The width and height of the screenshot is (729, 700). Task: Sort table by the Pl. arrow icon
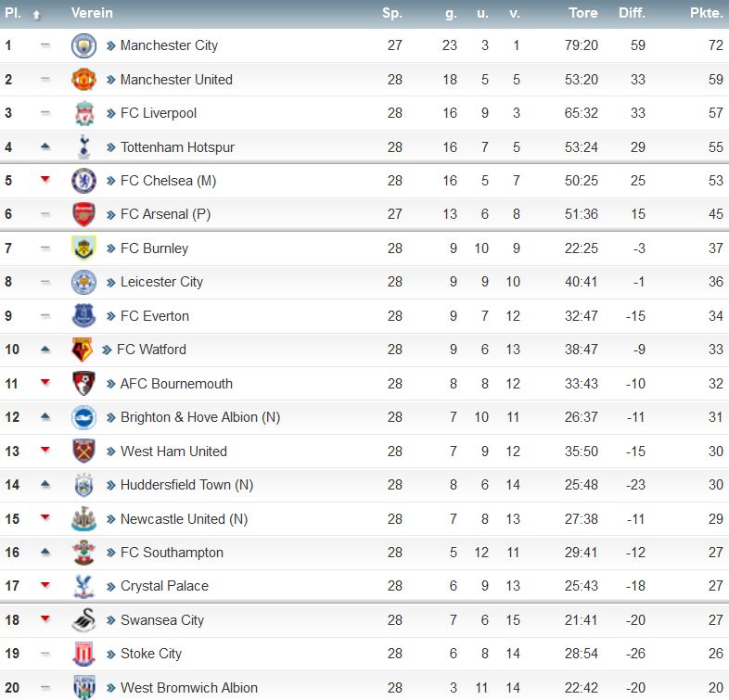coord(37,16)
